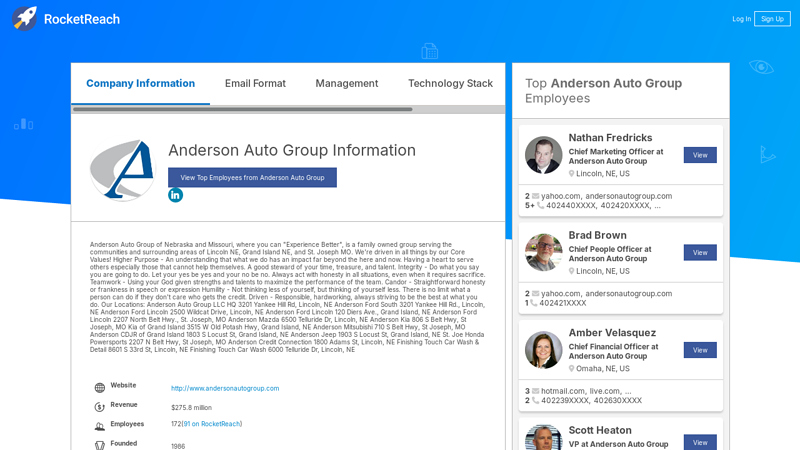Click the icon beside Founded
The image size is (800, 450).
coord(99,445)
